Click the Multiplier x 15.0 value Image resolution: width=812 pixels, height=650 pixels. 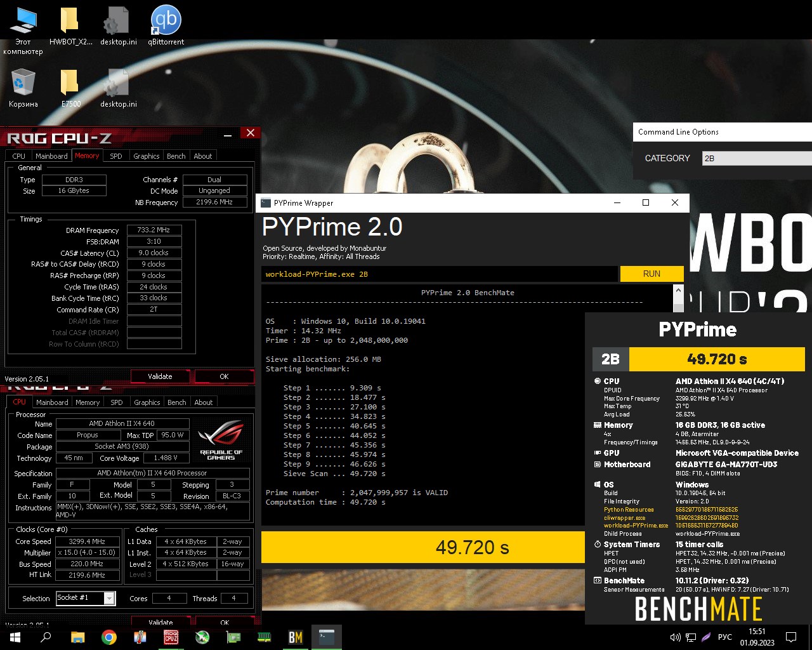pos(87,552)
